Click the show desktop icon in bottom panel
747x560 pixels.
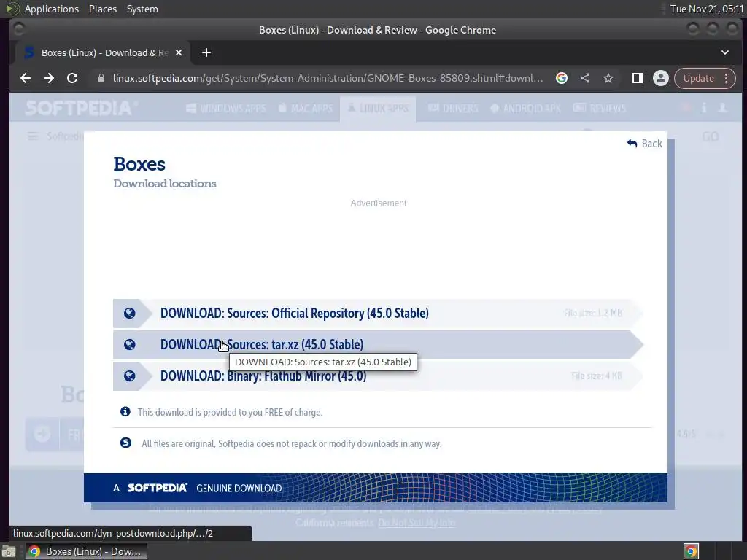click(9, 551)
